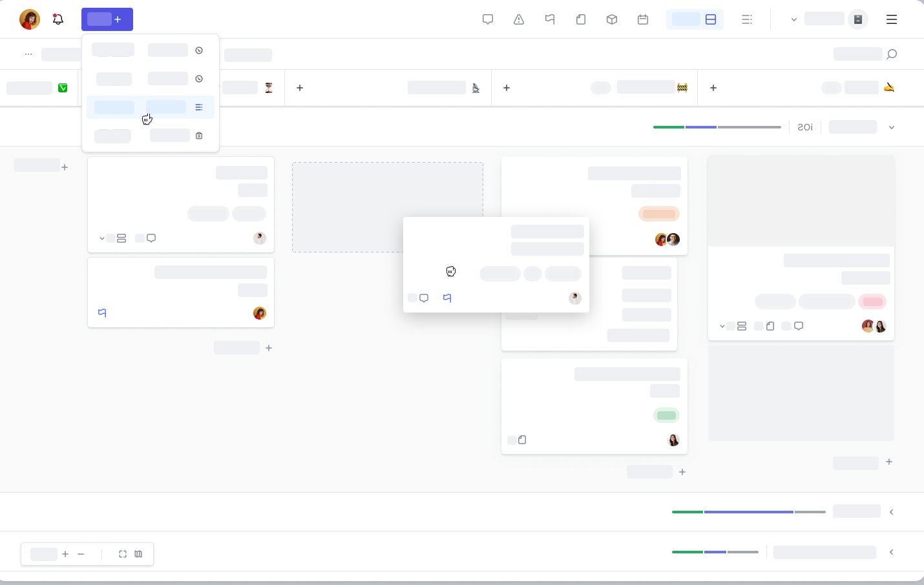The image size is (924, 585).
Task: Select the clipboard entry in create menu
Action: tap(151, 136)
